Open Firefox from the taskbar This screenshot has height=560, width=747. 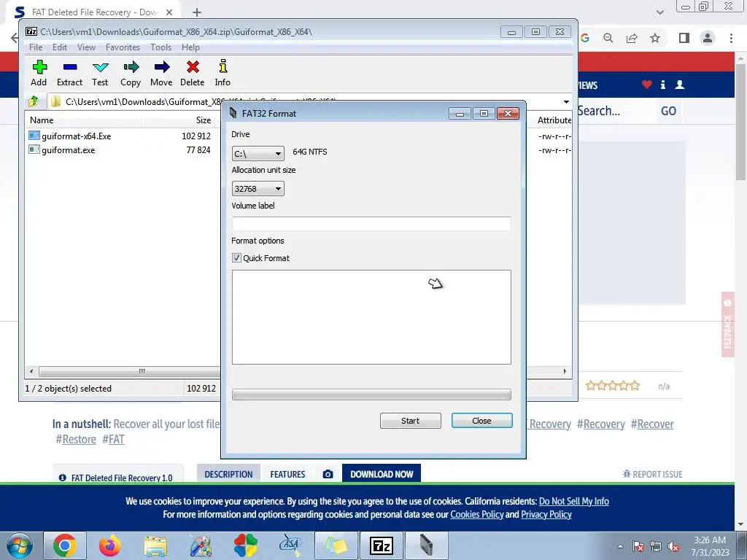click(110, 545)
